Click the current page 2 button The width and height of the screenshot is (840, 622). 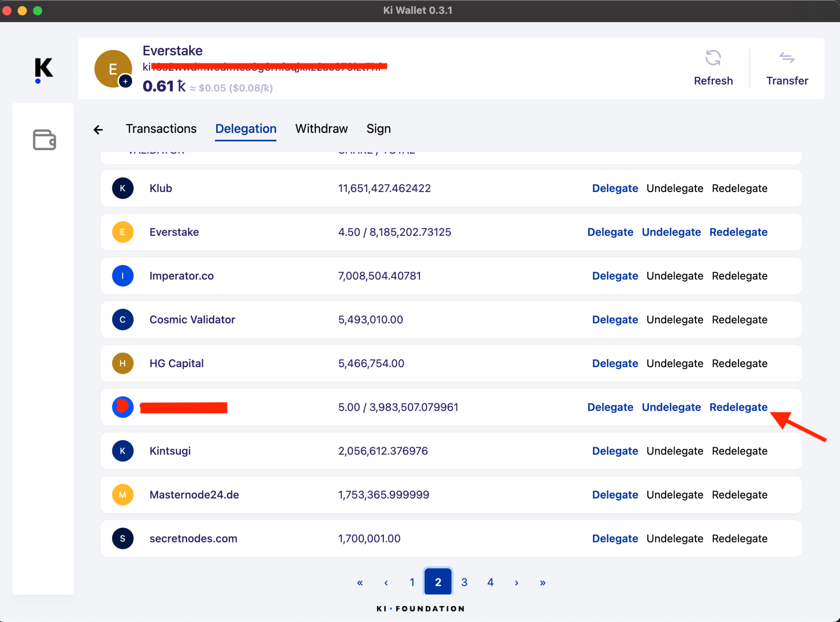(x=438, y=581)
